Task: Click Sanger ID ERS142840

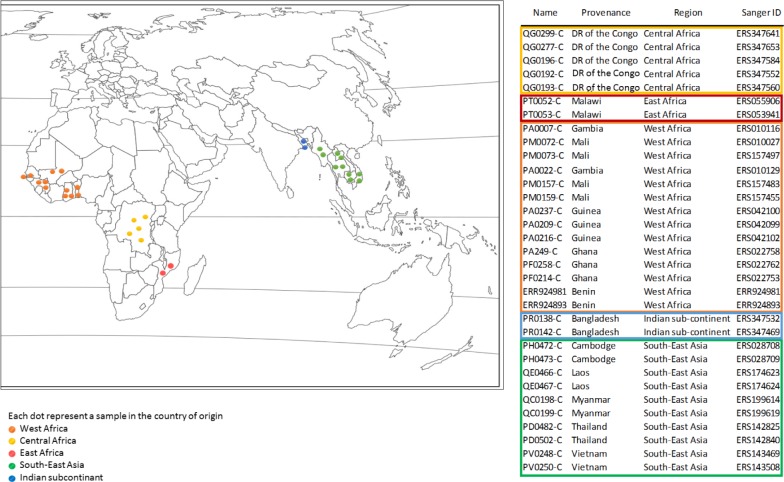Action: [x=758, y=440]
